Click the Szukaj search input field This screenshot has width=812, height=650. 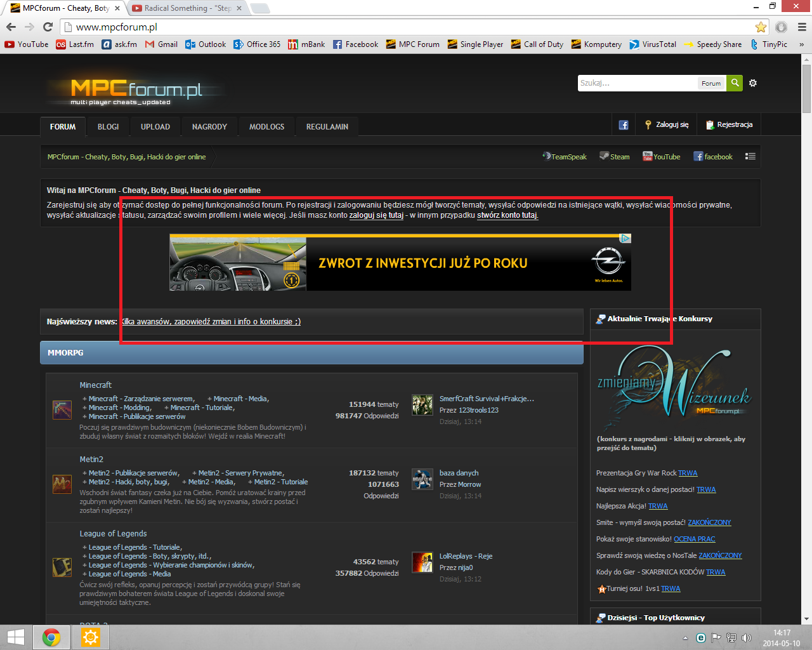(x=637, y=83)
